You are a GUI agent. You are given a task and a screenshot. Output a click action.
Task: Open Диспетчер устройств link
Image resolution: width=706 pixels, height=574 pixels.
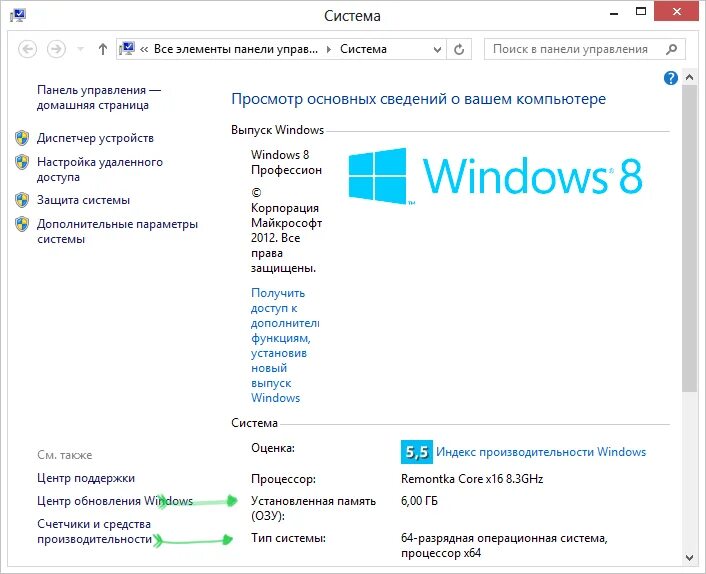tap(95, 138)
